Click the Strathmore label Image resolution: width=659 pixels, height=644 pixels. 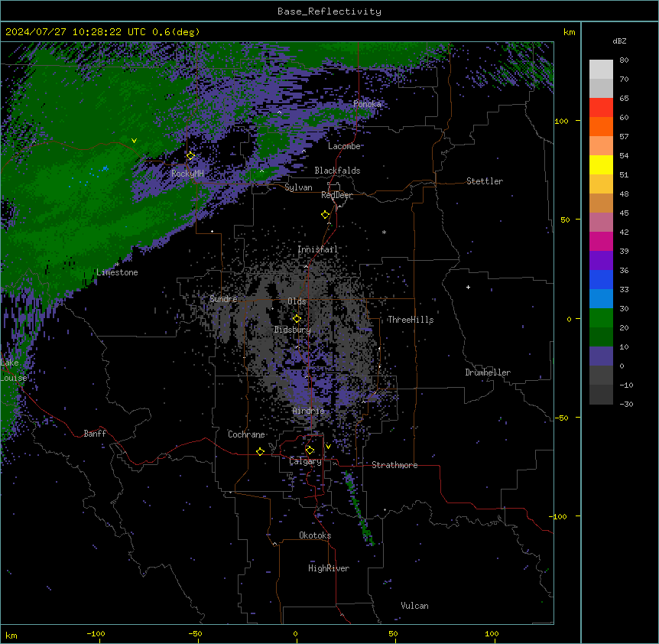click(x=394, y=465)
